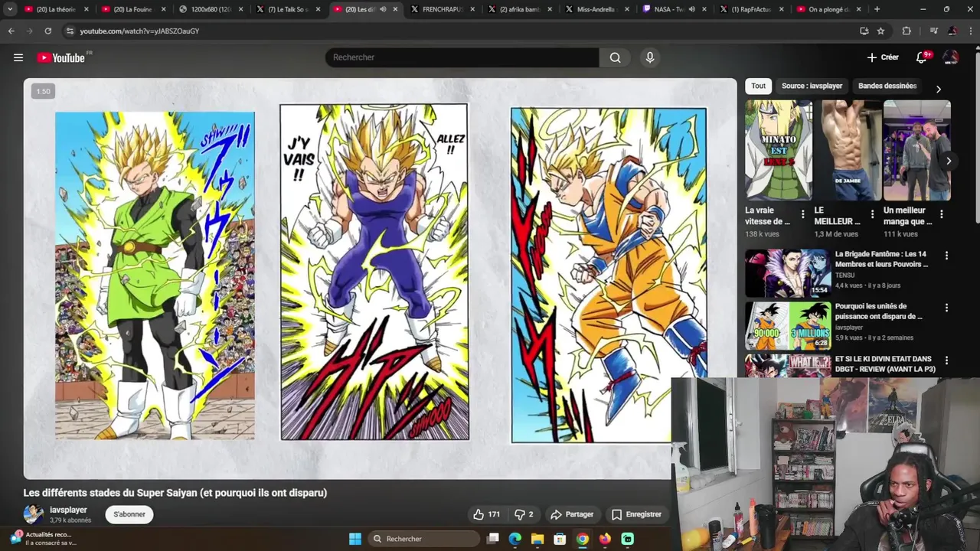
Task: Switch to 'La Fouine' browser tab
Action: point(133,9)
